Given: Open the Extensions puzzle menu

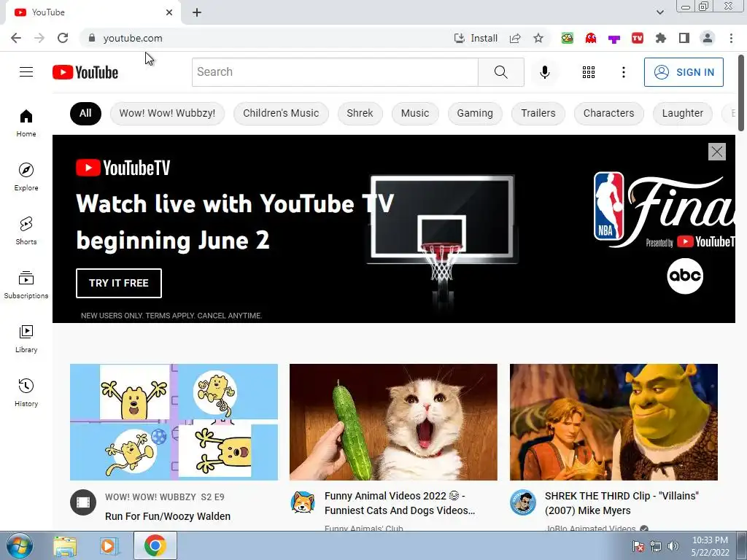Looking at the screenshot, I should pyautogui.click(x=661, y=38).
